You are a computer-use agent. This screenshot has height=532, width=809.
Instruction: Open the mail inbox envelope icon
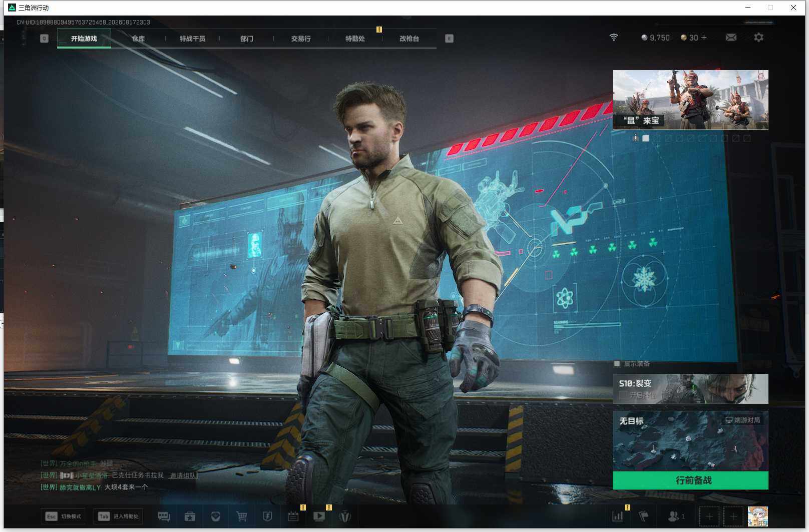coord(731,38)
